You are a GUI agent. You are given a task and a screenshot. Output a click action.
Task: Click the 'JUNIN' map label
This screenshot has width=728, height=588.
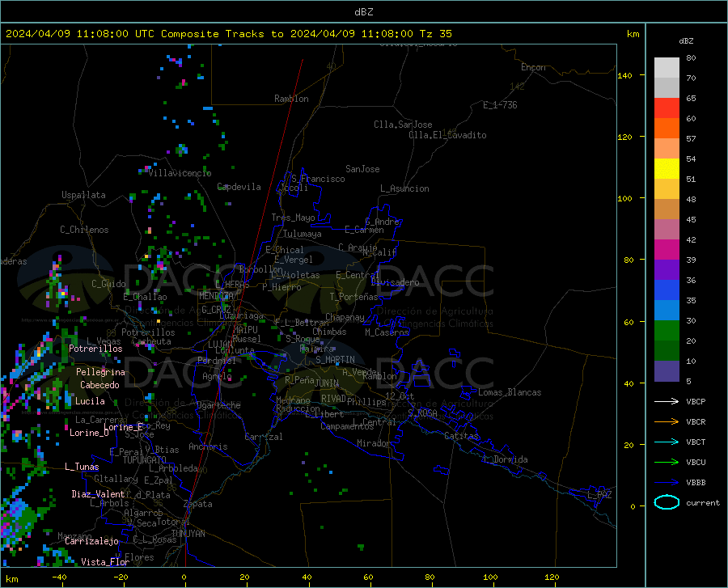click(x=327, y=383)
